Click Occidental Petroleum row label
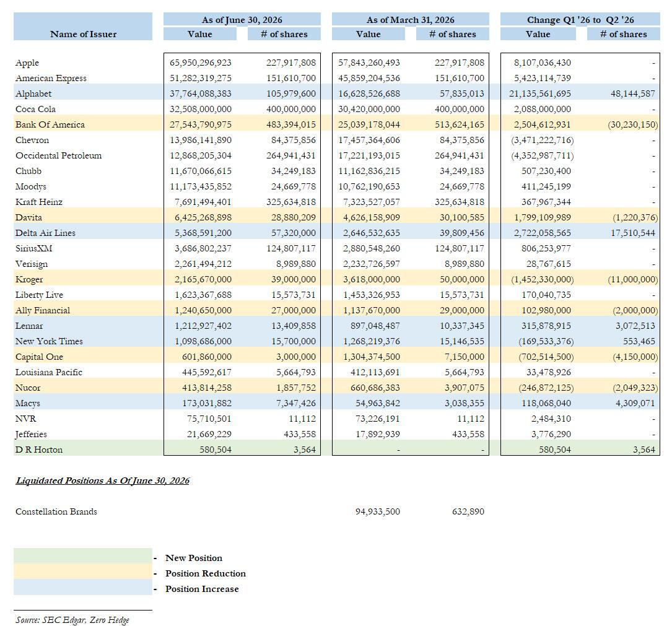The image size is (672, 626). (x=59, y=155)
